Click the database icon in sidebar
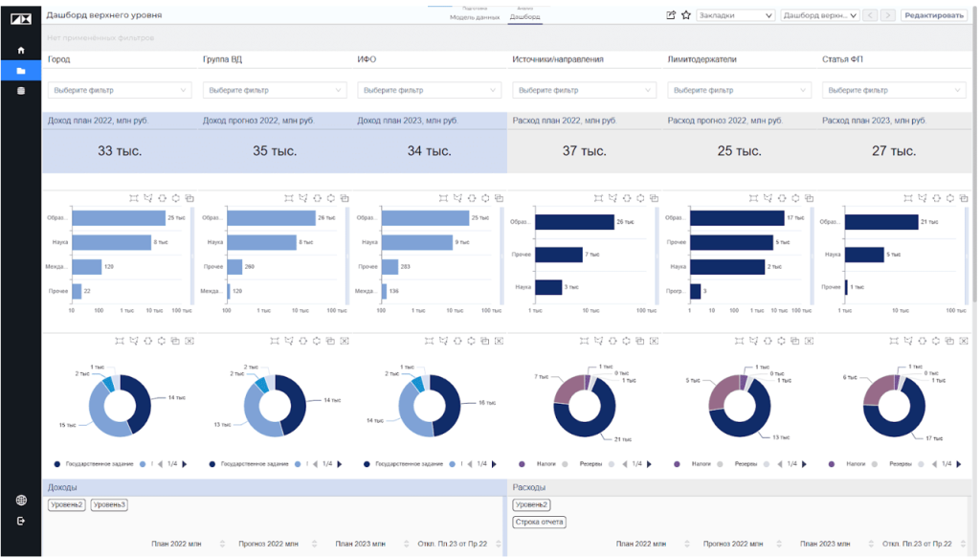This screenshot has height=558, width=980. pos(21,91)
